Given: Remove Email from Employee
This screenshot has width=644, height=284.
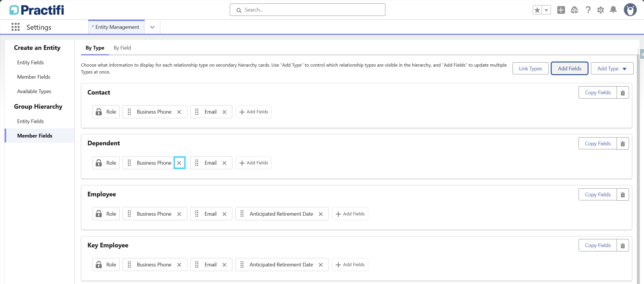Looking at the screenshot, I should pyautogui.click(x=224, y=214).
